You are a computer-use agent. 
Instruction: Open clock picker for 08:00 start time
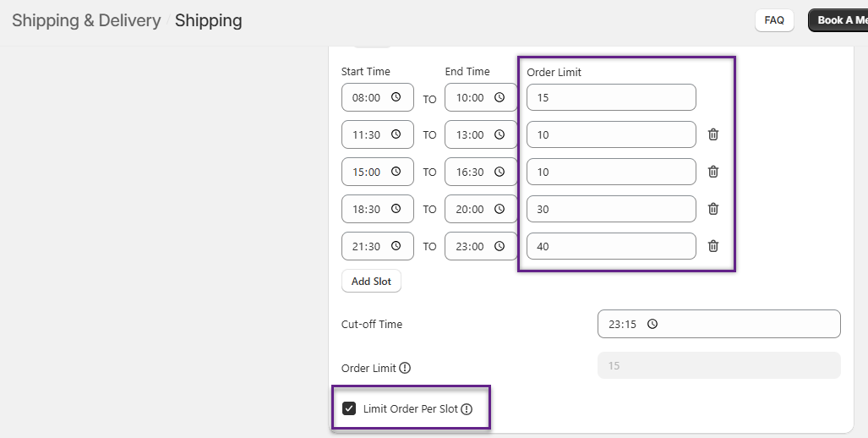[396, 97]
